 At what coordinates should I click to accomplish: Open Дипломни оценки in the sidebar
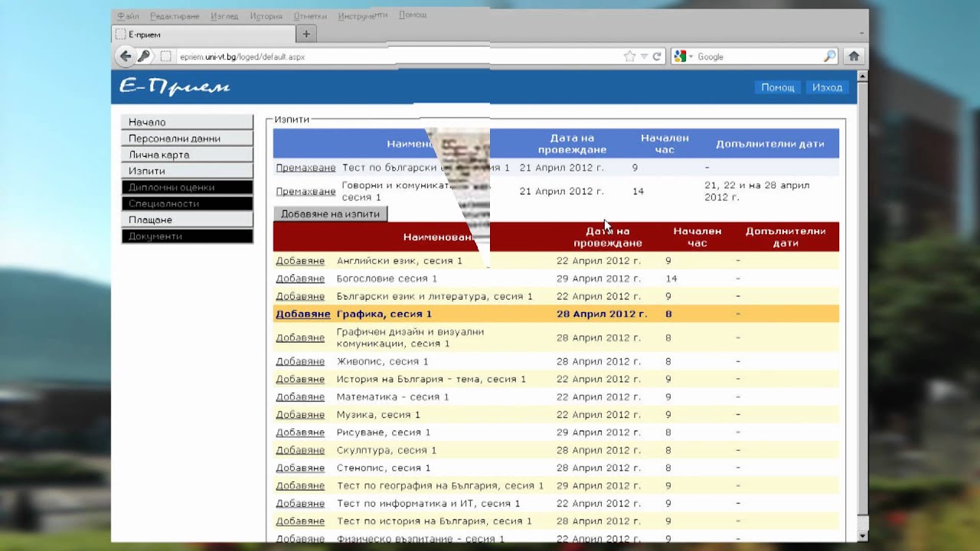click(x=187, y=187)
